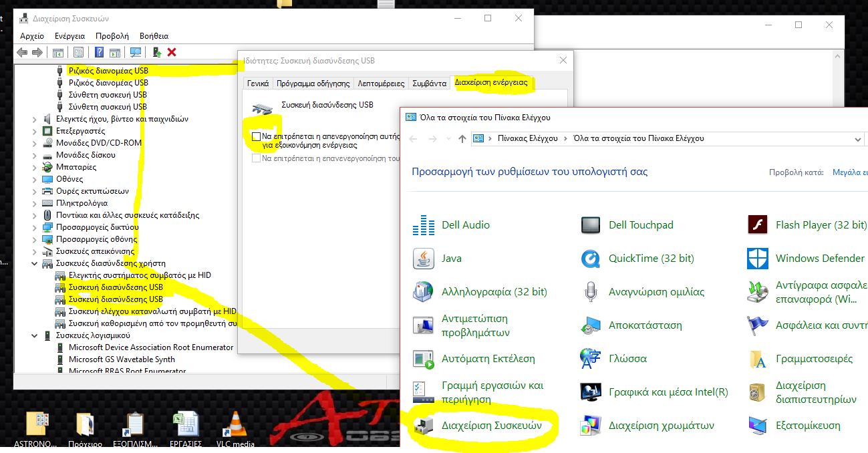Viewport: 868px width, 453px height.
Task: Open Help via the blue question mark icon
Action: pyautogui.click(x=100, y=52)
